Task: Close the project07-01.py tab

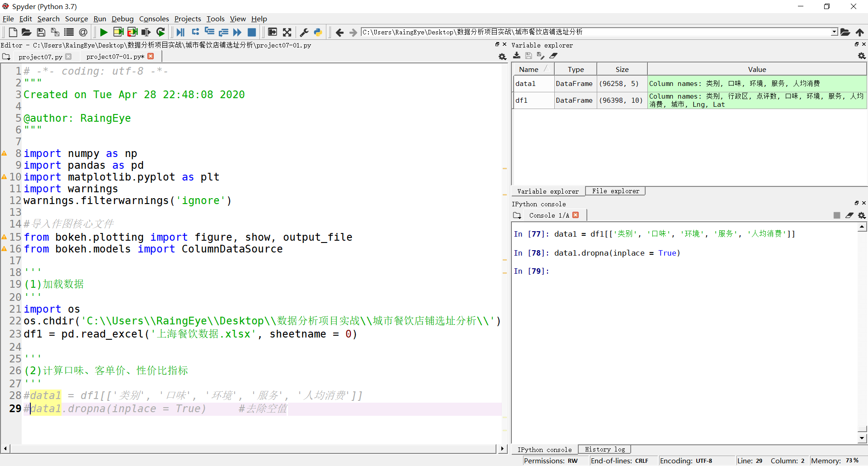Action: pyautogui.click(x=151, y=56)
